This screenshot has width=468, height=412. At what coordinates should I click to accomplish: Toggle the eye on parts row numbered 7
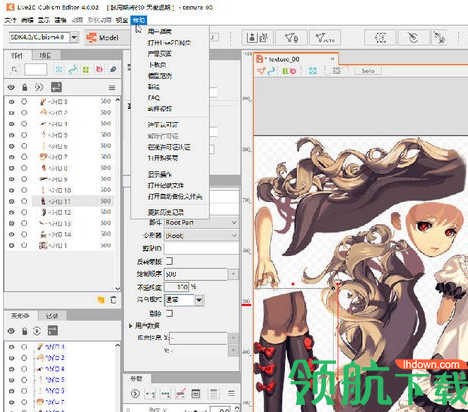(11, 157)
